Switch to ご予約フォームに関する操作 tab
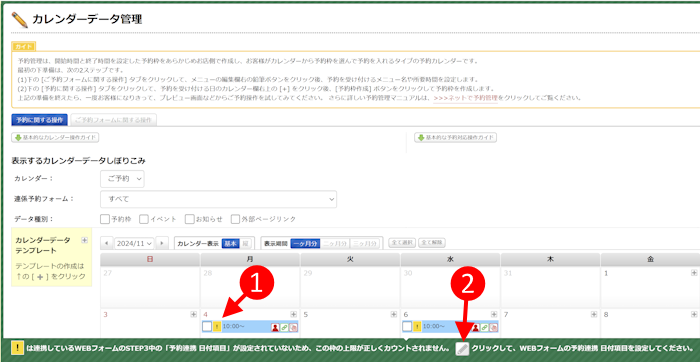Image resolution: width=700 pixels, height=362 pixels. click(113, 120)
